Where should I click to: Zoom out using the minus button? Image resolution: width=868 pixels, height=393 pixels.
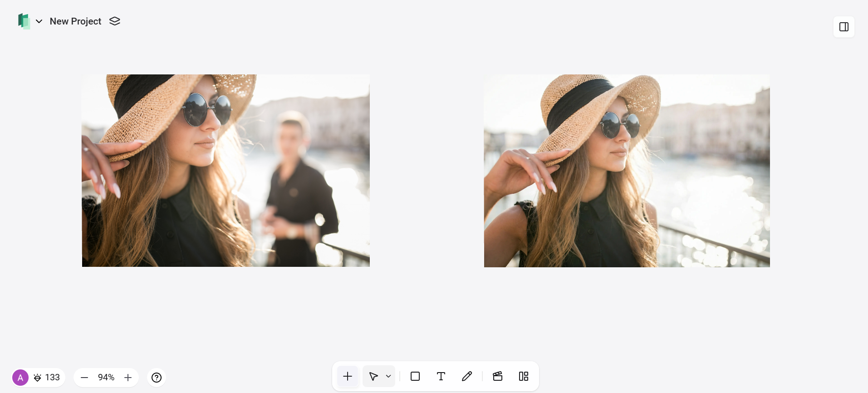pos(84,378)
